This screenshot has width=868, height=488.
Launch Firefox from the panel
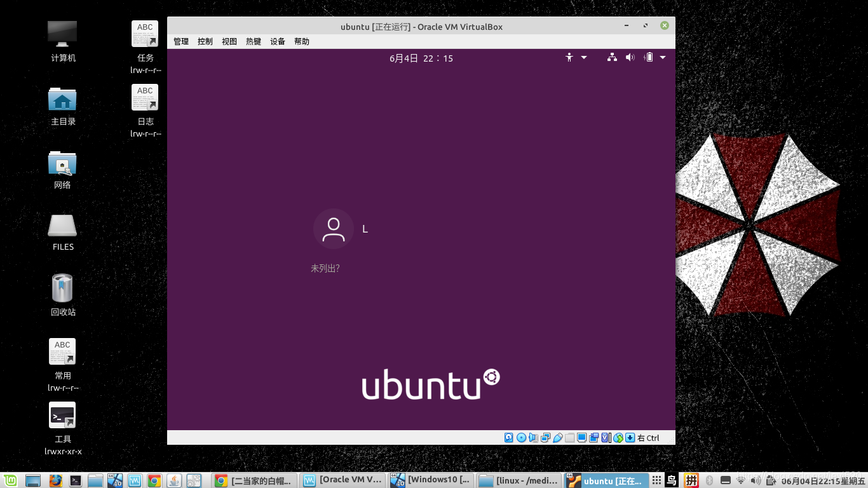click(56, 480)
